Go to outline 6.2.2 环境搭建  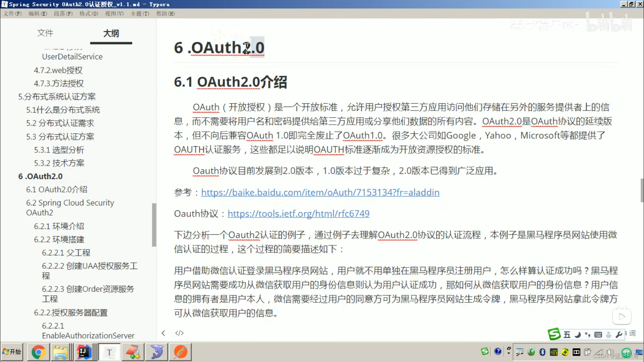click(59, 239)
